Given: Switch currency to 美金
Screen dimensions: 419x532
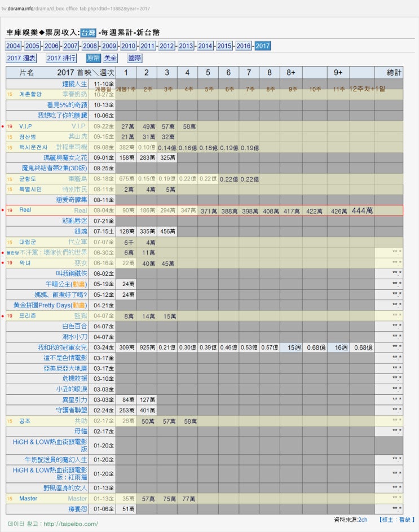Looking at the screenshot, I should (x=111, y=58).
